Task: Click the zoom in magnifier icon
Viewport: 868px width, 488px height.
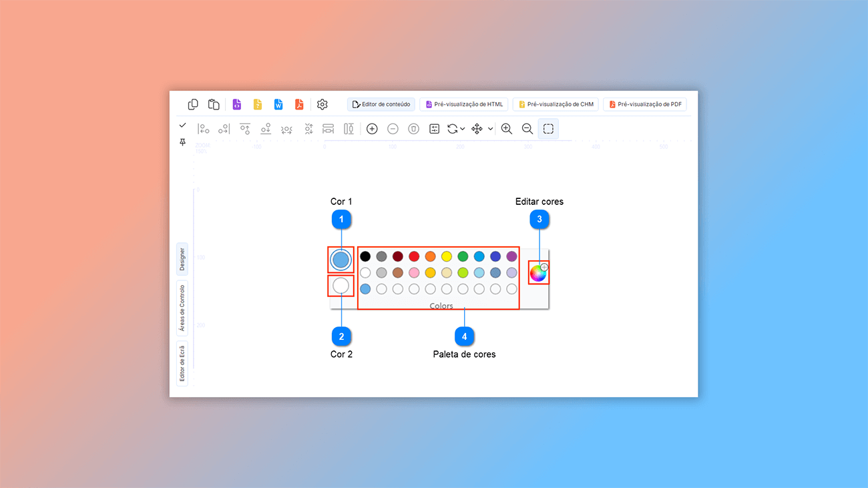Action: [506, 128]
